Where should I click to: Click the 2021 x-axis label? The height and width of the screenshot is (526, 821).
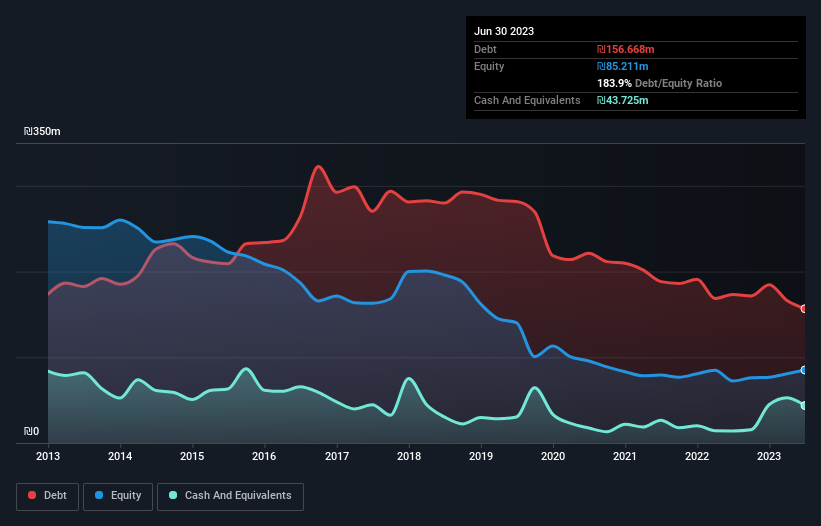click(625, 456)
